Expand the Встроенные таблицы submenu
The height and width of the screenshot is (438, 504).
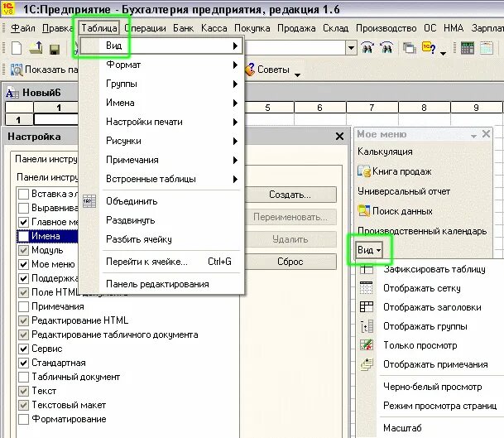tap(161, 179)
